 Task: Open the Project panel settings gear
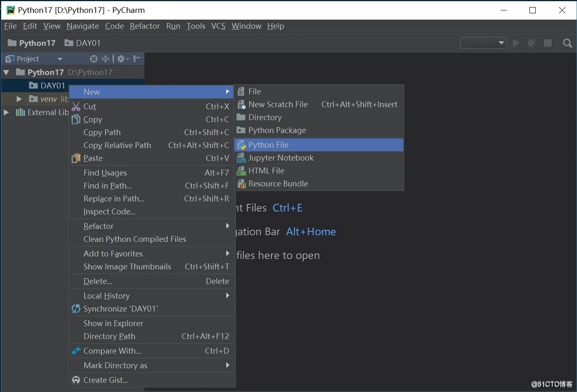pyautogui.click(x=121, y=59)
